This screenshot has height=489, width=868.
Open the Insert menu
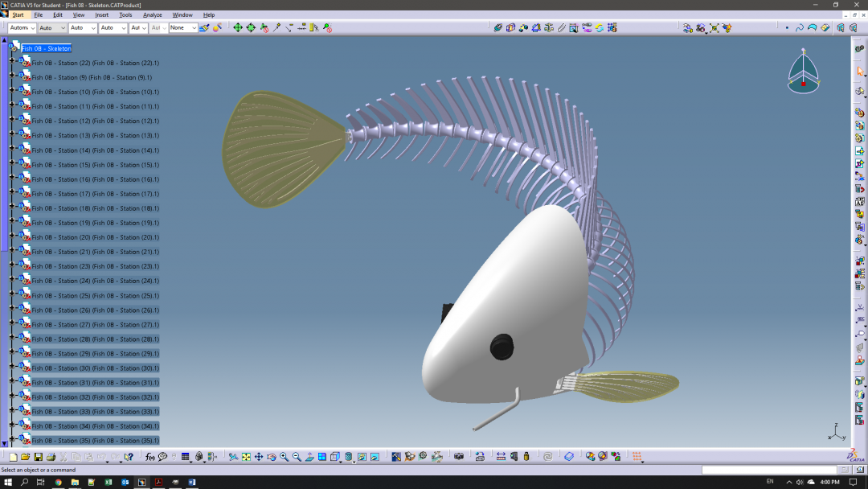[101, 14]
